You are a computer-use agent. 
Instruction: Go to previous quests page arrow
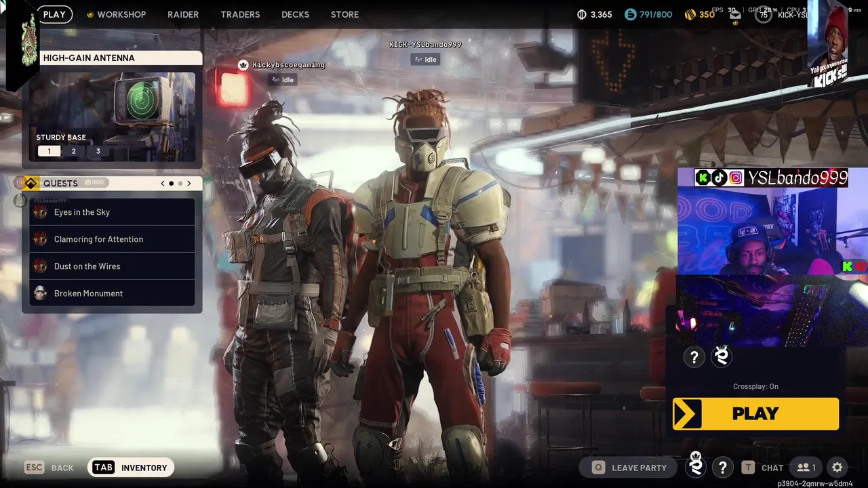pos(163,184)
